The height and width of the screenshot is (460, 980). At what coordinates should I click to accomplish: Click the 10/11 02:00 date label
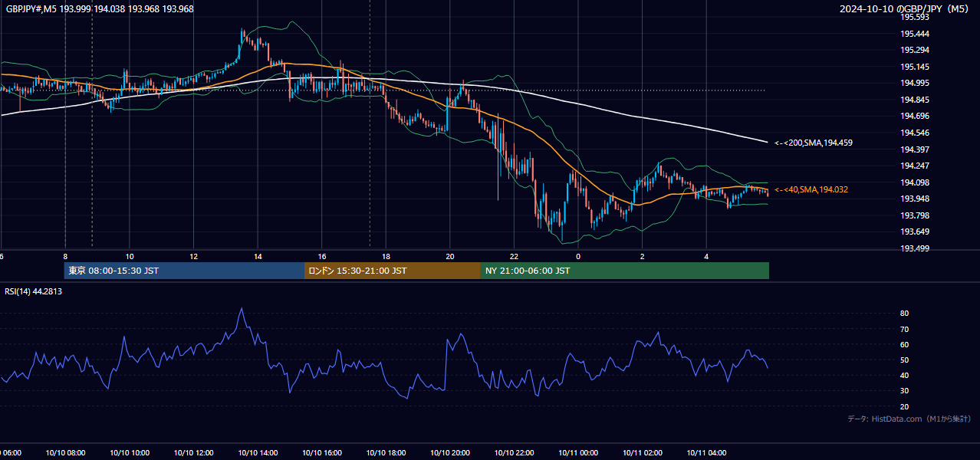click(643, 453)
